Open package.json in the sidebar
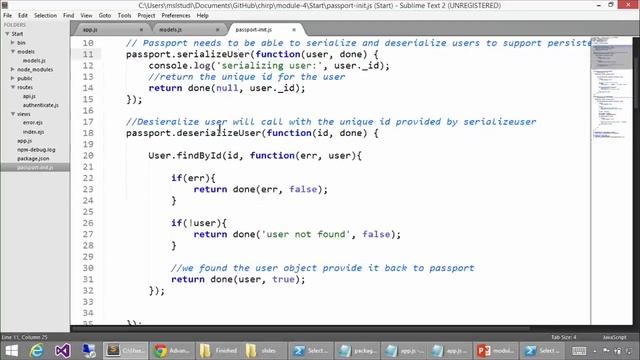The width and height of the screenshot is (640, 360). click(33, 158)
